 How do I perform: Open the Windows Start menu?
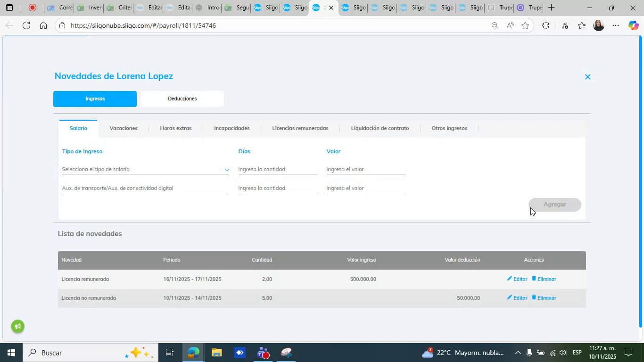pos(11,353)
